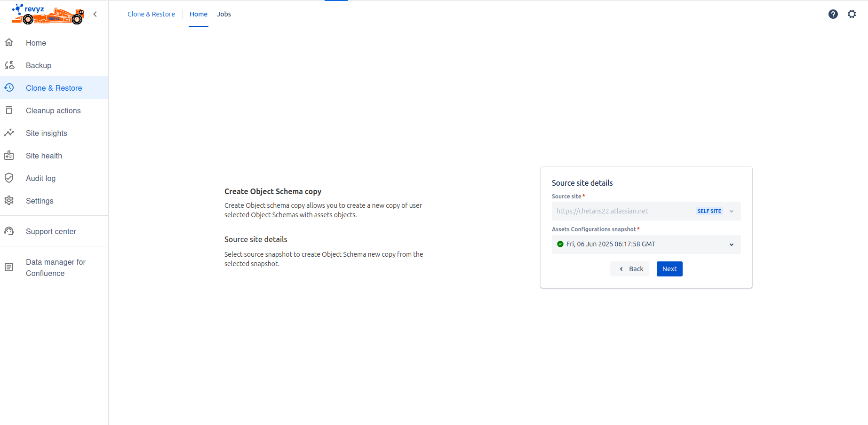Go back using the Back button
Screen dimensions: 868x425
tap(629, 268)
